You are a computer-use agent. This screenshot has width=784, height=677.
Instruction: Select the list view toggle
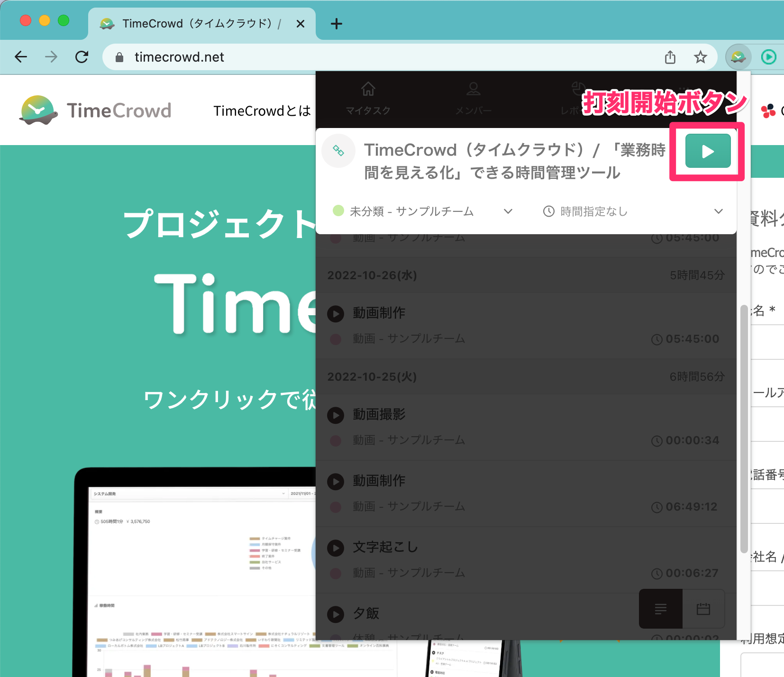coord(660,609)
